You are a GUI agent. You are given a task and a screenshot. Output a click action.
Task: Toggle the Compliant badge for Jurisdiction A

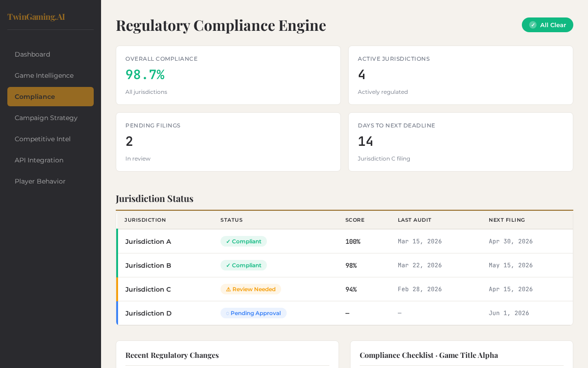coord(243,241)
